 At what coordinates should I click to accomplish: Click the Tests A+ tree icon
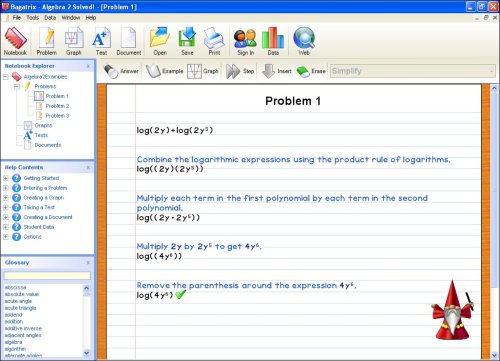pos(28,135)
